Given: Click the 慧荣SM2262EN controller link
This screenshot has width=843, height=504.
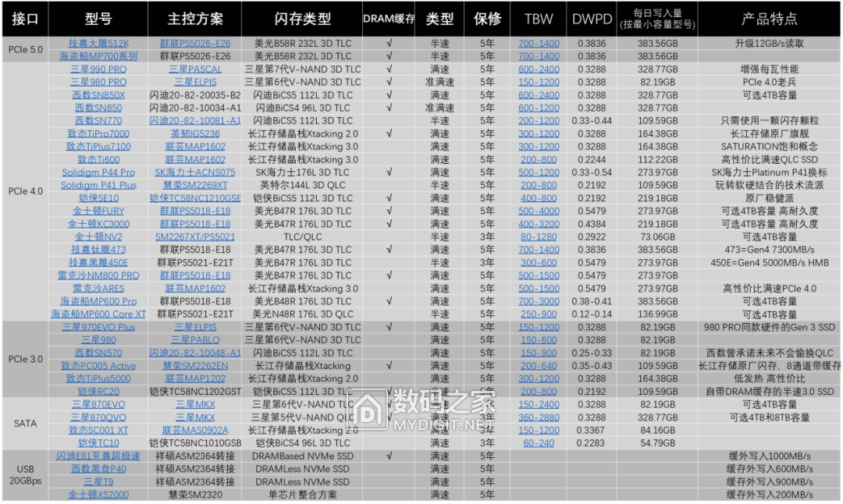Looking at the screenshot, I should [195, 366].
